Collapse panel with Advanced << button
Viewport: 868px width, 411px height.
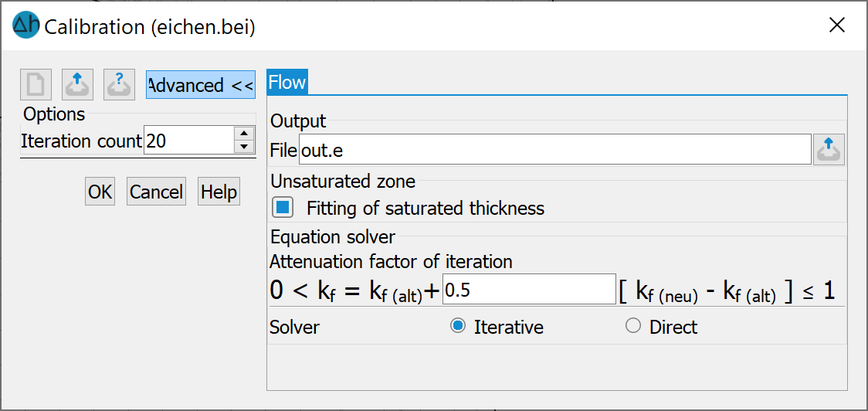pyautogui.click(x=200, y=85)
